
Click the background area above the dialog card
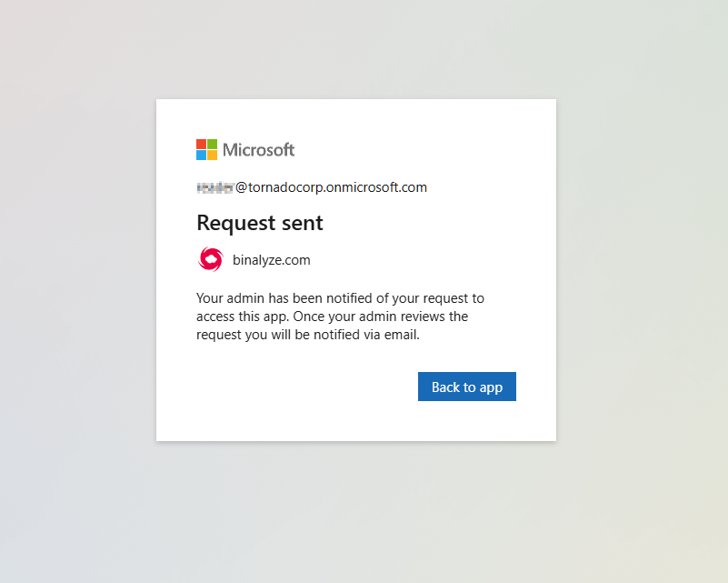coord(354,50)
